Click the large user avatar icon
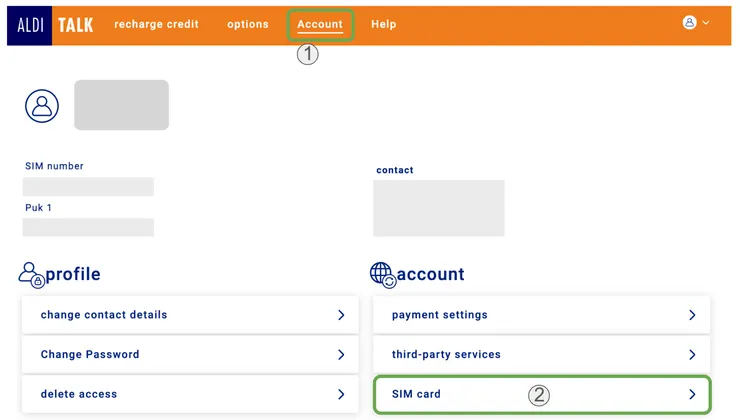The image size is (740, 420). (42, 105)
